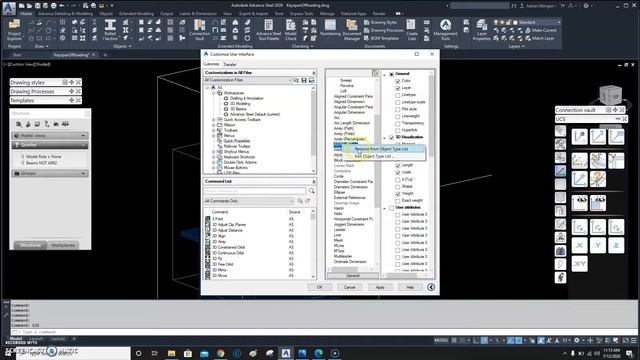Expand the Model Views dropdown in Structure panel

83,136
